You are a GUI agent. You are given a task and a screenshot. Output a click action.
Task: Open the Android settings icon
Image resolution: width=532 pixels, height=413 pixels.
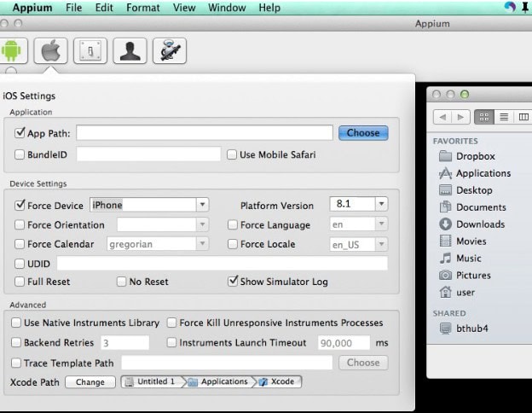[x=12, y=51]
